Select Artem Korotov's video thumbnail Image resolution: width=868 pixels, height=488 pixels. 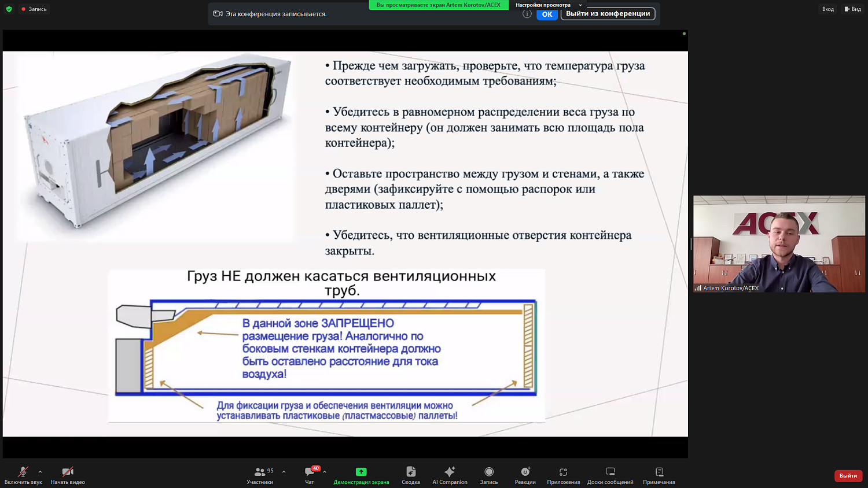tap(778, 243)
